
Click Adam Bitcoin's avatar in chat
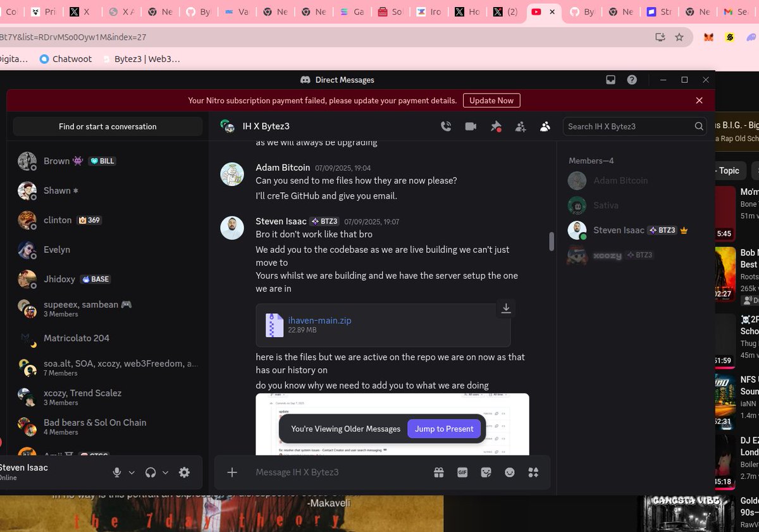(232, 174)
